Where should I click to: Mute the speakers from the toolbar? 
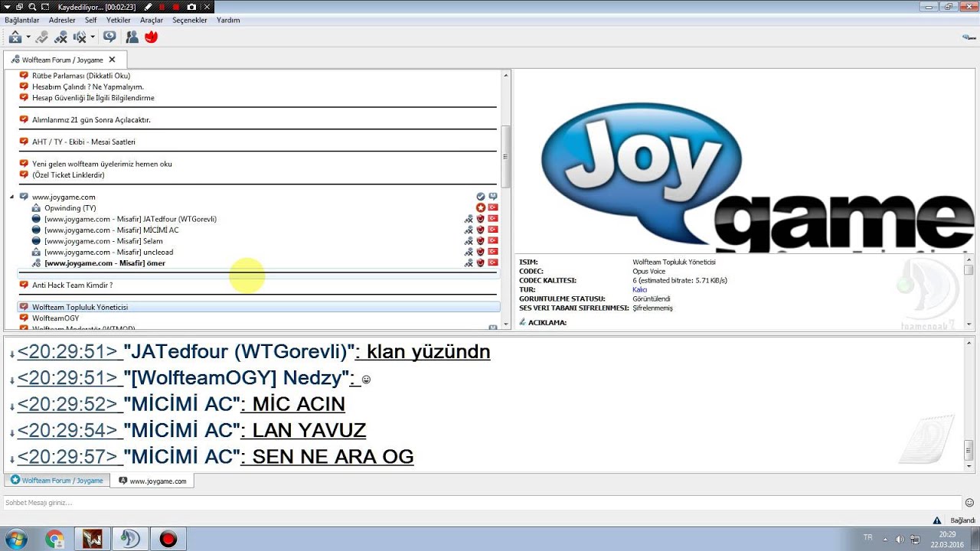coord(80,37)
